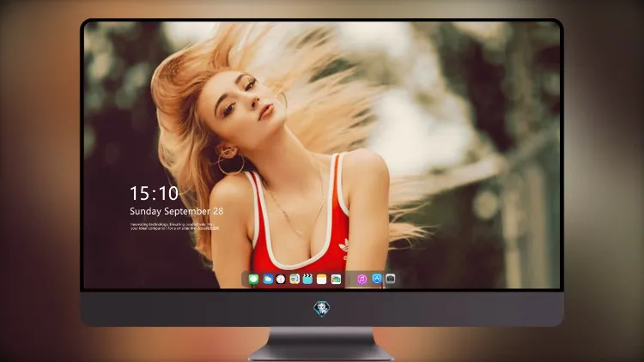The width and height of the screenshot is (644, 362).
Task: Open the Maps-style app next to Clock
Action: (x=294, y=279)
